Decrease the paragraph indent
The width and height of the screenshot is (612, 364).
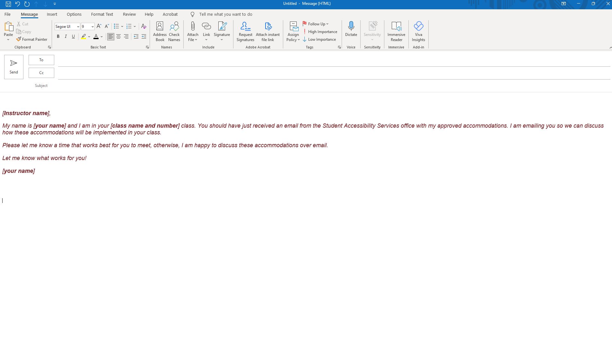point(136,37)
